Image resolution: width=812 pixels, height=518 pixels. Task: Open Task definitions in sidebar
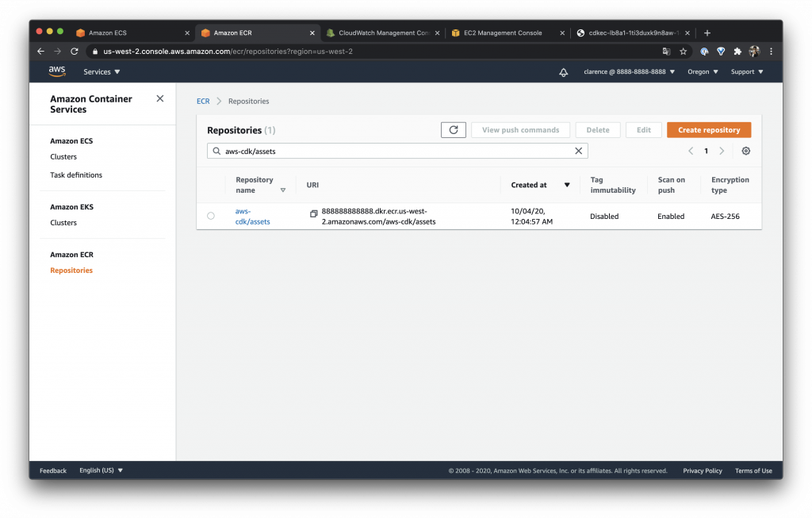tap(76, 175)
